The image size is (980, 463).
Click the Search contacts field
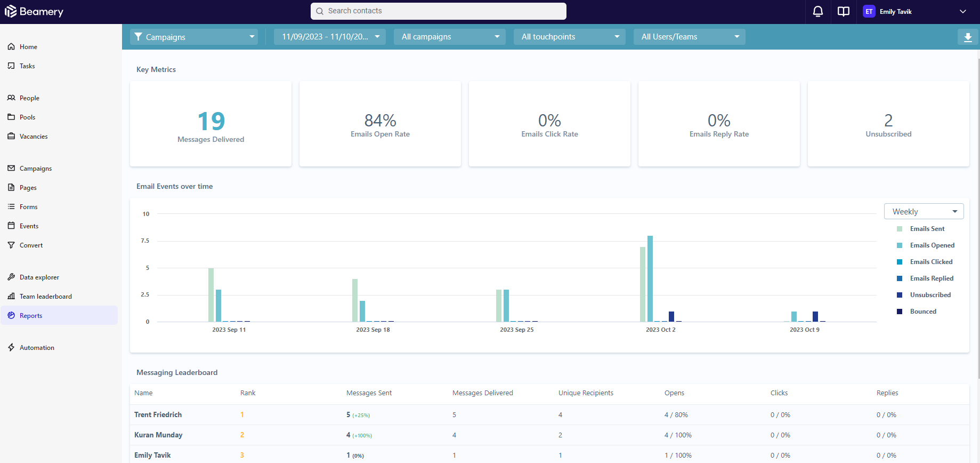point(438,11)
